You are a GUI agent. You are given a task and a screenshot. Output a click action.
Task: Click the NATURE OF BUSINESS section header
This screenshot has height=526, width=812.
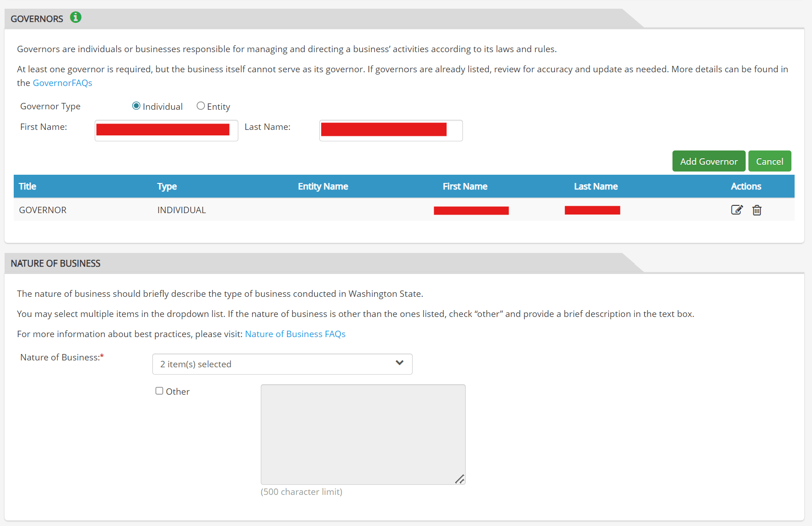pyautogui.click(x=55, y=263)
